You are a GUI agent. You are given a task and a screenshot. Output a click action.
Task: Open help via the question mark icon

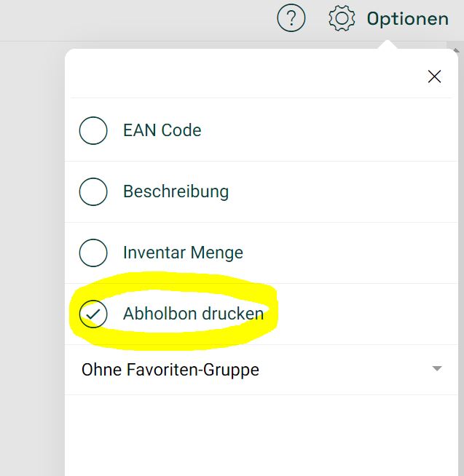[291, 17]
